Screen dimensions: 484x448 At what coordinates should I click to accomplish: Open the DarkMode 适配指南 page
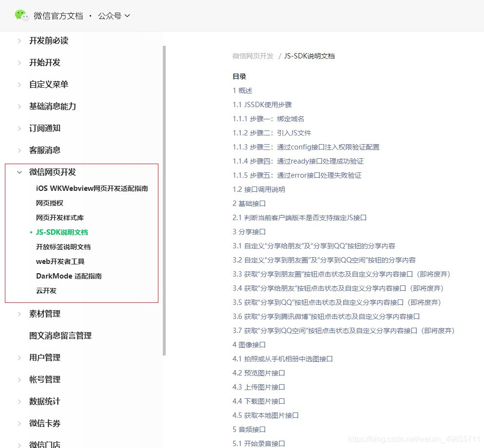[69, 276]
